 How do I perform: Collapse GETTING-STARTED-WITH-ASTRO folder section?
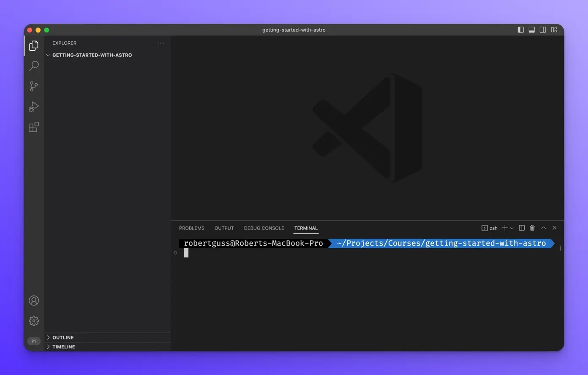pyautogui.click(x=107, y=55)
